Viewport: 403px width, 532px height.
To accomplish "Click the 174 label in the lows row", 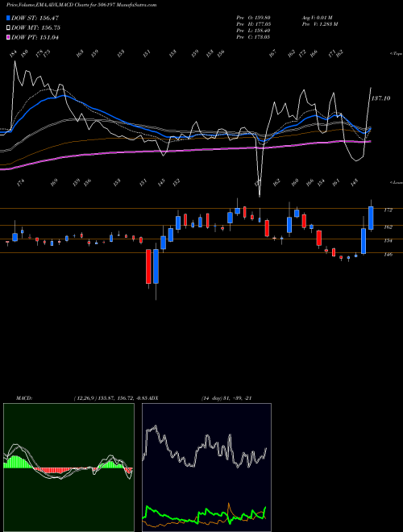I will tap(21, 183).
